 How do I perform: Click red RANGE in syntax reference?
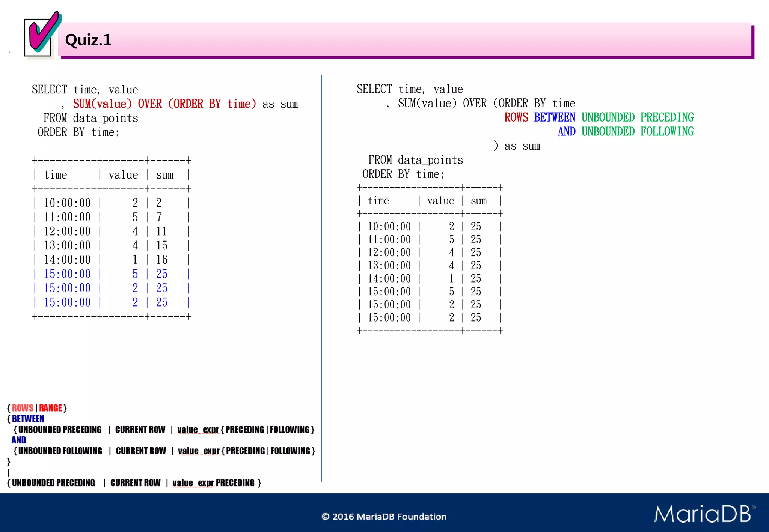pos(50,408)
